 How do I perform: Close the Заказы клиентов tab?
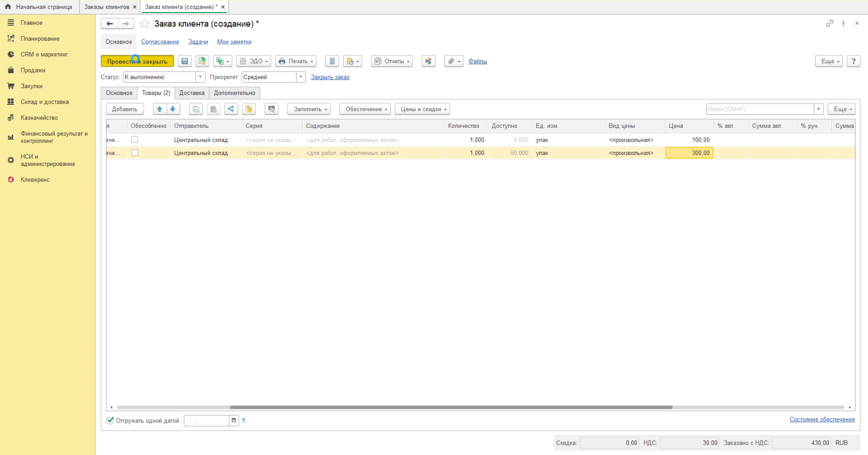[135, 7]
